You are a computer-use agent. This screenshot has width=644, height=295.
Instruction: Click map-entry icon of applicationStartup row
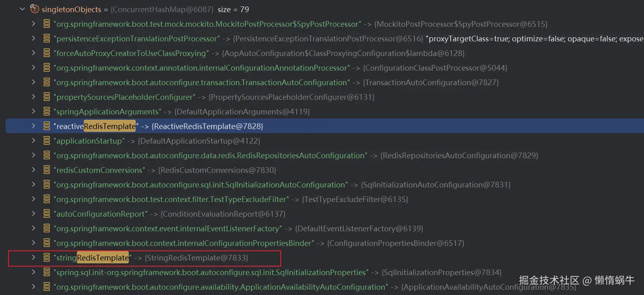point(47,140)
